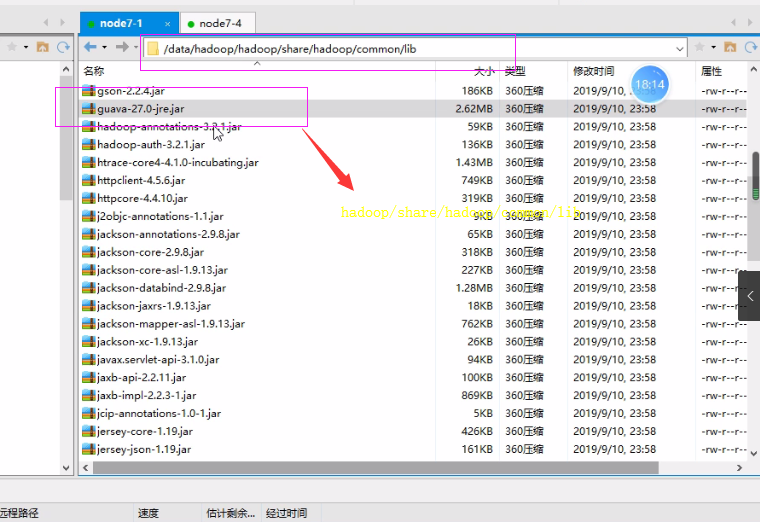Image resolution: width=760 pixels, height=522 pixels.
Task: Go forward with the gray right arrow
Action: point(122,47)
